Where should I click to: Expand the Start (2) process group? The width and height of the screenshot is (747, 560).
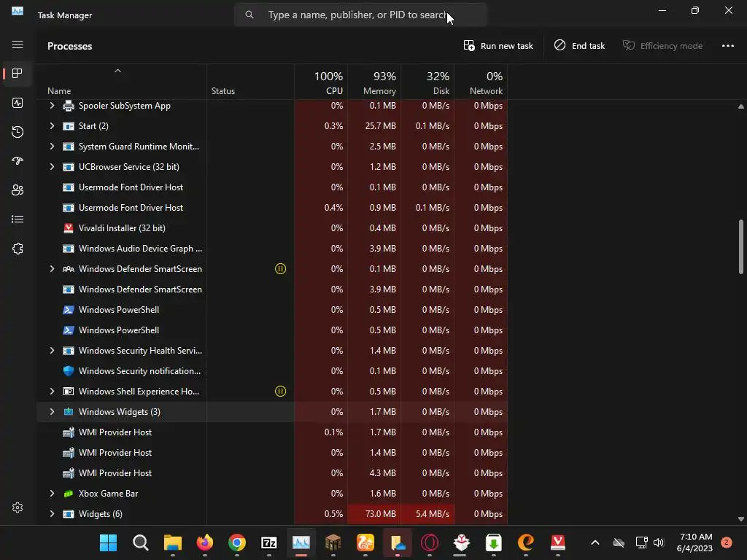(x=52, y=126)
